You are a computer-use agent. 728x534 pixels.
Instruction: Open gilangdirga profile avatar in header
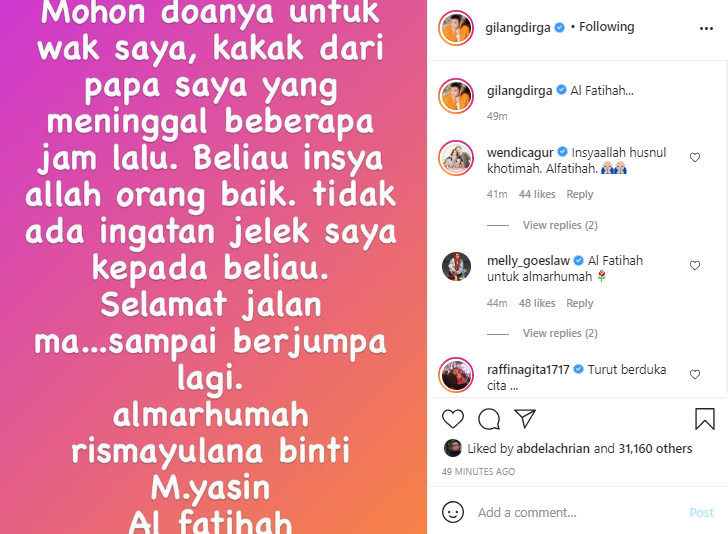[456, 28]
